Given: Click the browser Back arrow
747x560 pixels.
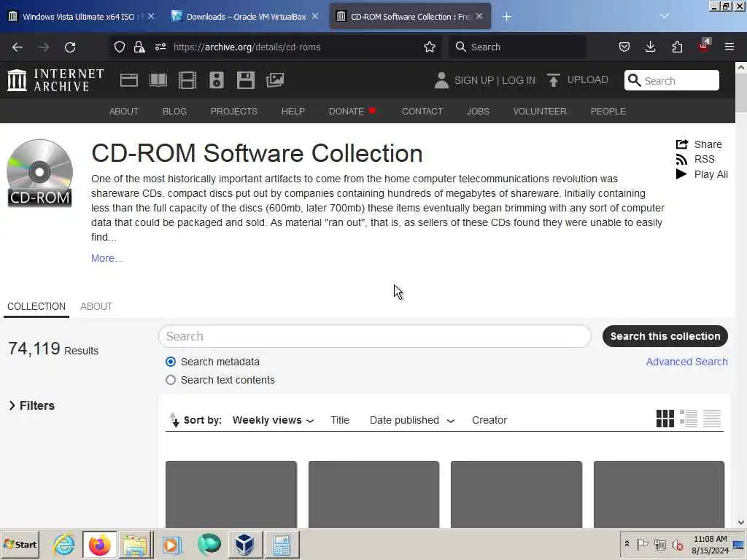Looking at the screenshot, I should (18, 47).
